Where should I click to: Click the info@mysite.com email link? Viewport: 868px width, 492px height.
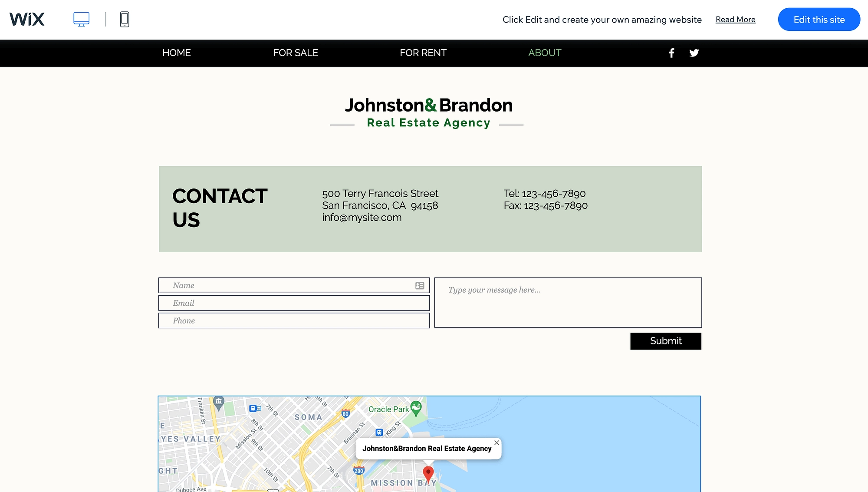[362, 217]
